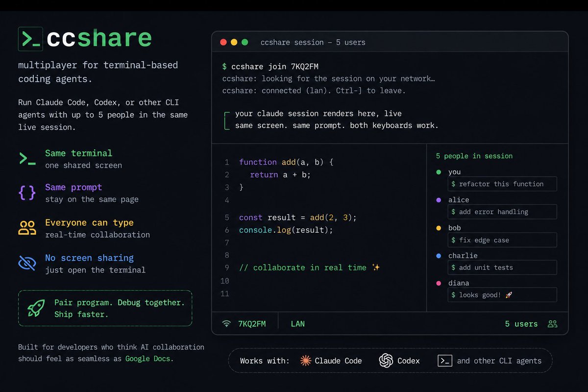Click the '// collaborate in real time' comment
Image resolution: width=588 pixels, height=392 pixels.
pyautogui.click(x=309, y=268)
